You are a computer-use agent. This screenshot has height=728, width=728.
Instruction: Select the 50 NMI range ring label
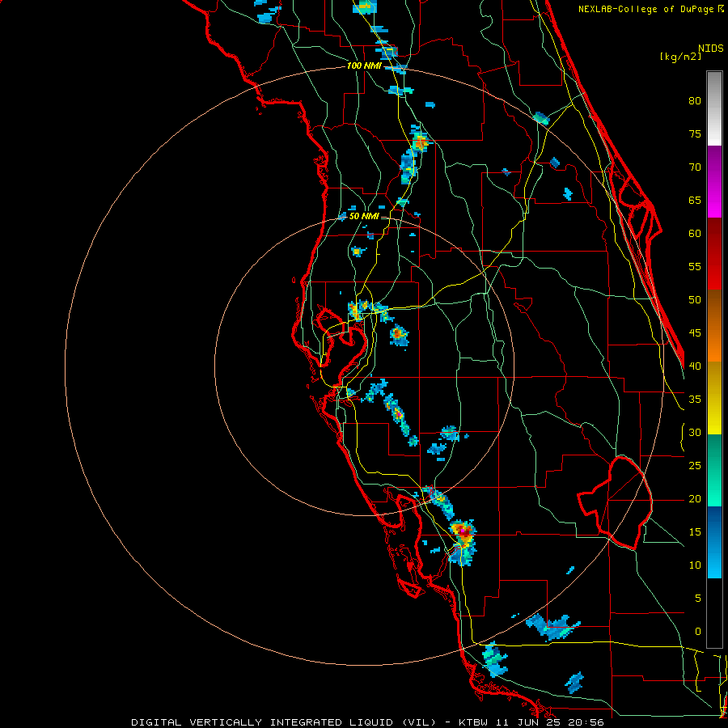364,216
